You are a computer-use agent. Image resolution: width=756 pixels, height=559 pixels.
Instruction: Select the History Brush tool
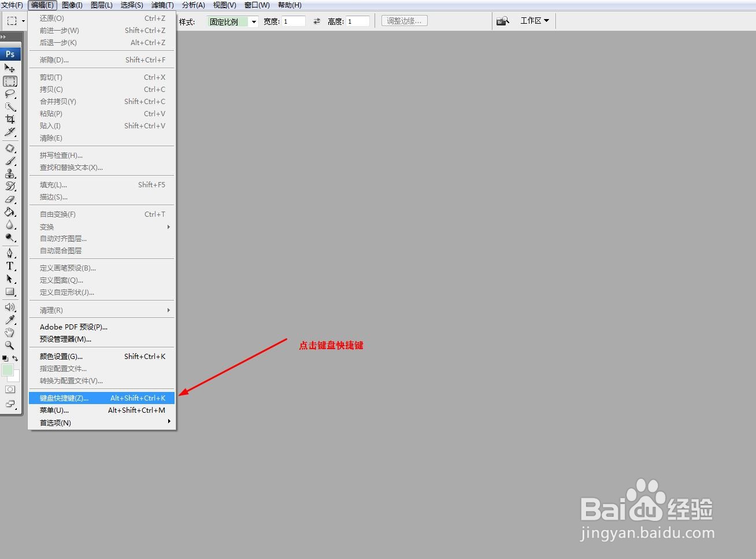[10, 186]
